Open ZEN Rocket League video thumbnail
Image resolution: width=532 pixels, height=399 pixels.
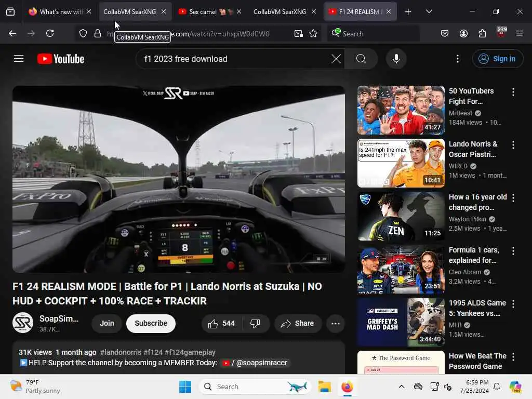(x=401, y=216)
